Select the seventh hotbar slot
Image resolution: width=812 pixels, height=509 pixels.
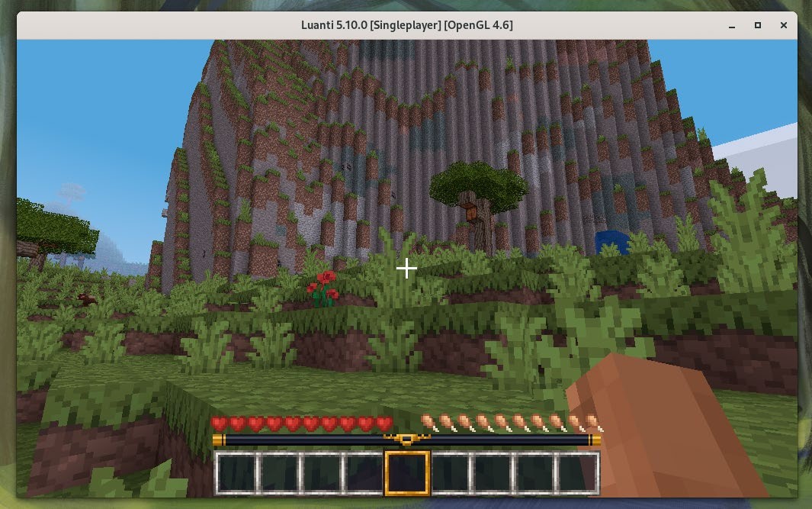click(x=493, y=473)
